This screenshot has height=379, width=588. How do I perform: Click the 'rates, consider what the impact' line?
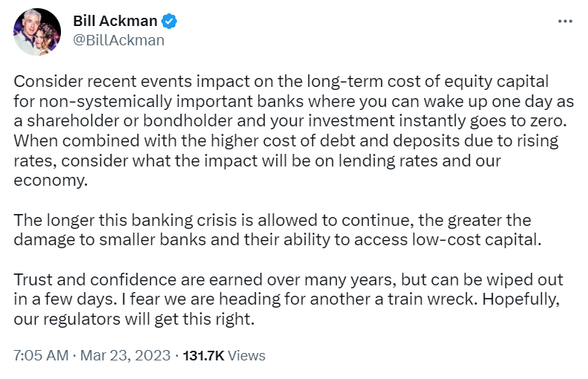click(x=257, y=161)
